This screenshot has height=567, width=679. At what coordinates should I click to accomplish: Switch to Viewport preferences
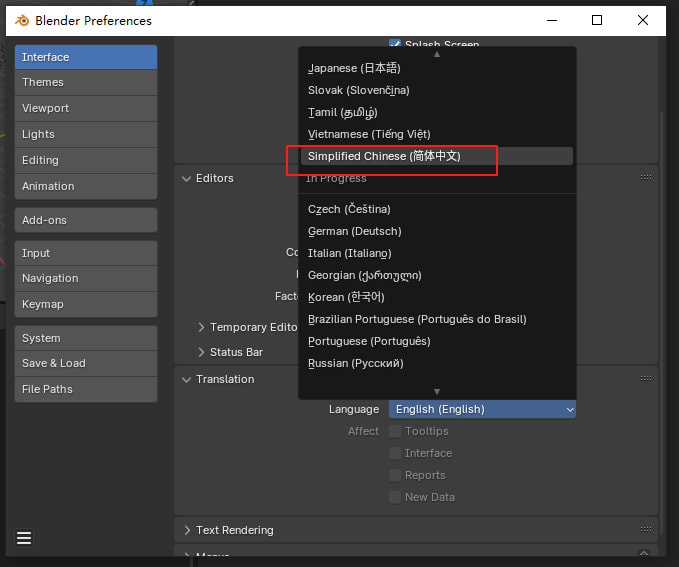(86, 108)
